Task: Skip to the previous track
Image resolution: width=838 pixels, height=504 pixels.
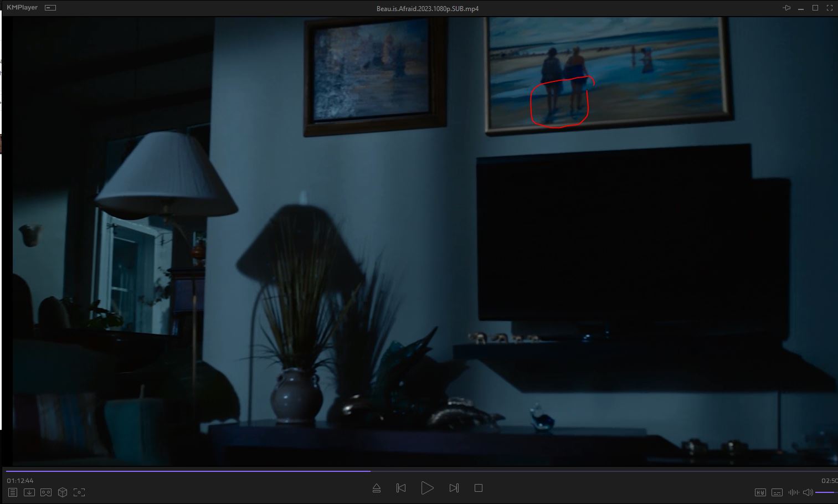Action: pos(401,488)
